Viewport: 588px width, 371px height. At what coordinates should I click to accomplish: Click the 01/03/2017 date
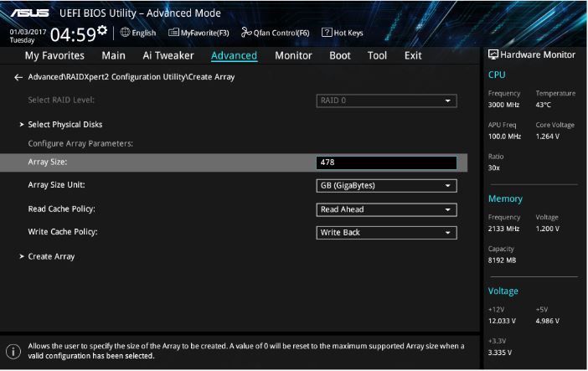click(28, 32)
